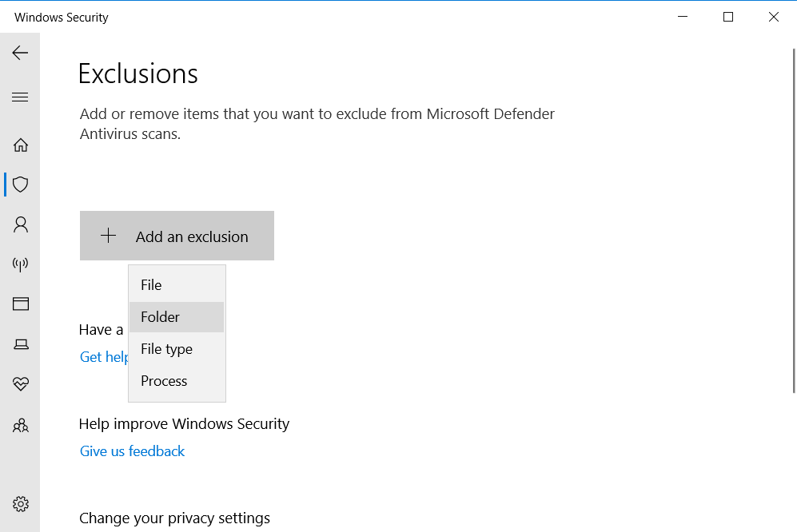Open Device performance & health heart icon
This screenshot has height=532, width=797.
21,384
